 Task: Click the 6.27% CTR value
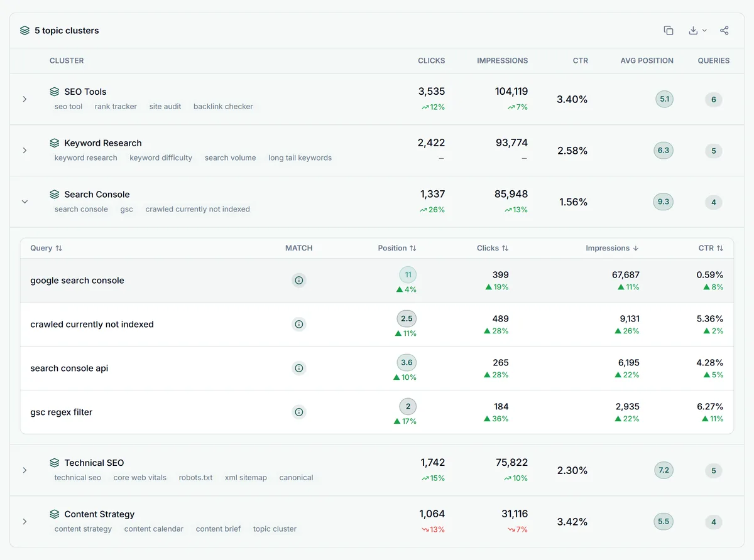pyautogui.click(x=710, y=407)
